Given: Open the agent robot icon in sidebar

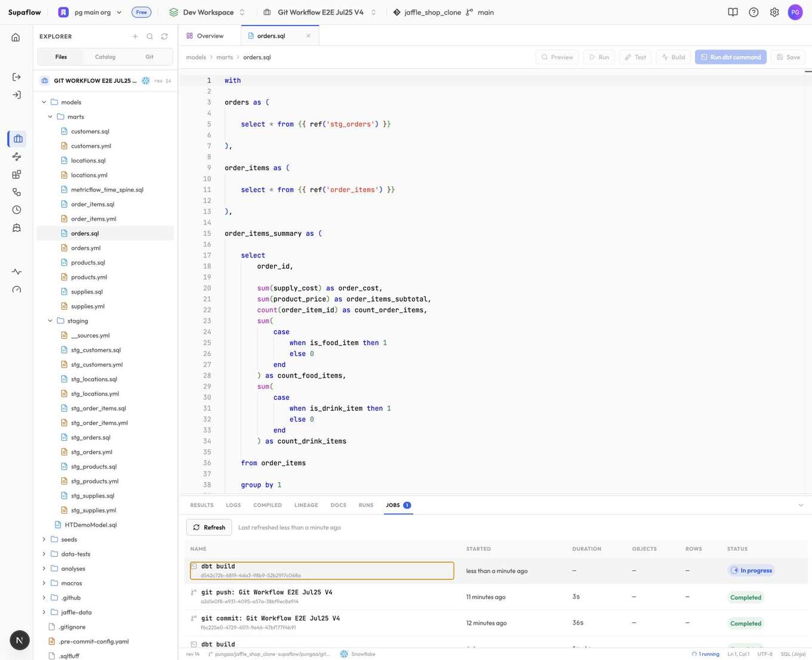Looking at the screenshot, I should click(17, 228).
